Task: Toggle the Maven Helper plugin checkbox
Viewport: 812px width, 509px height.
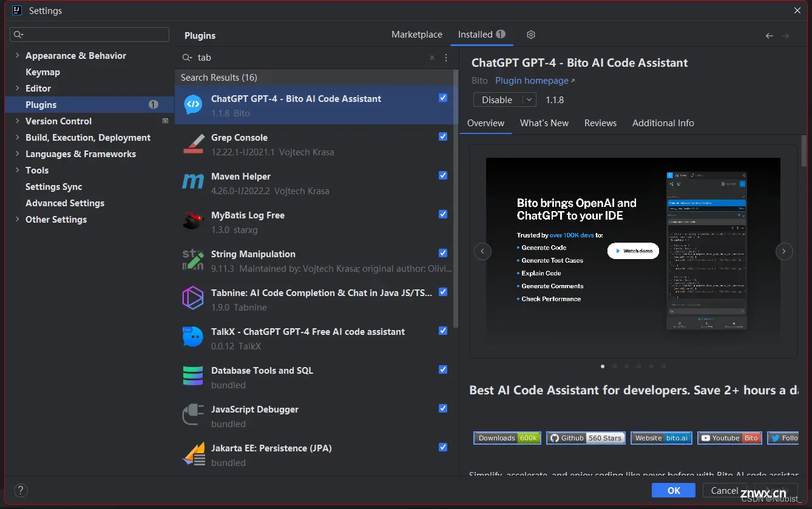Action: [x=443, y=175]
